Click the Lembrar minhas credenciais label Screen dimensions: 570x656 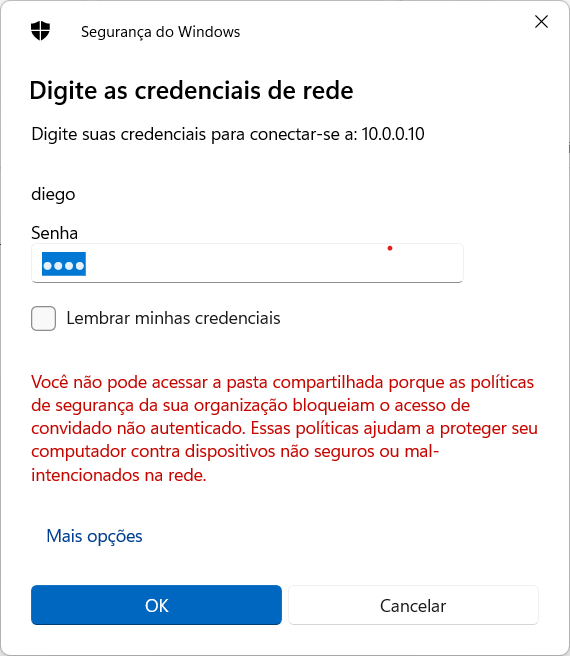pos(173,318)
